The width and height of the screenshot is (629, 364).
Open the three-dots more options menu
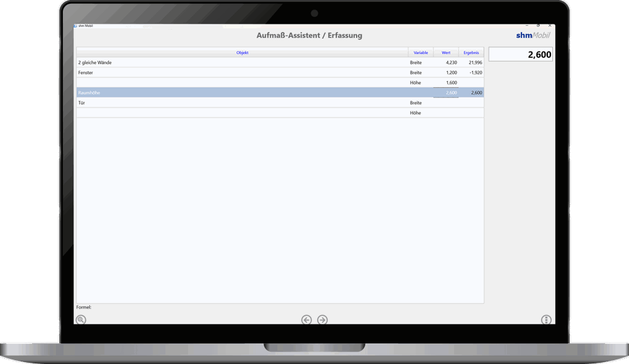click(546, 319)
